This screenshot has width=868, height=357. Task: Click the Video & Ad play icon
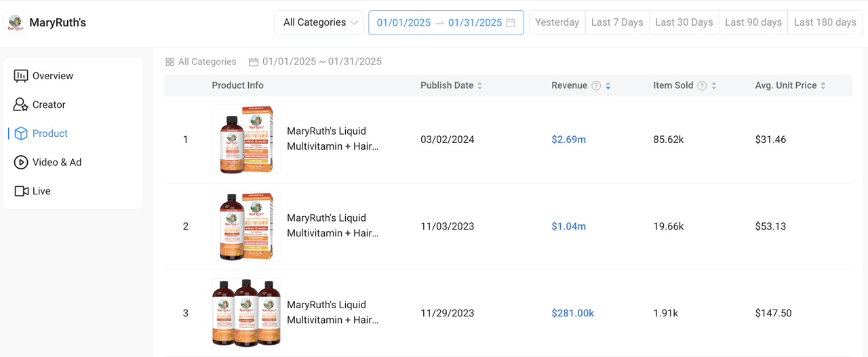point(21,163)
